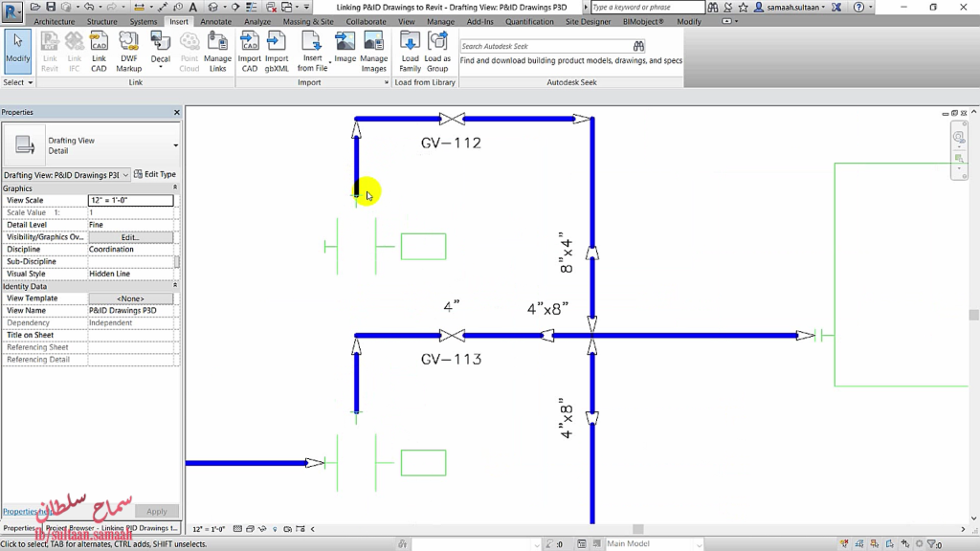The height and width of the screenshot is (551, 980).
Task: Click the filter icon in status bar
Action: click(x=931, y=544)
